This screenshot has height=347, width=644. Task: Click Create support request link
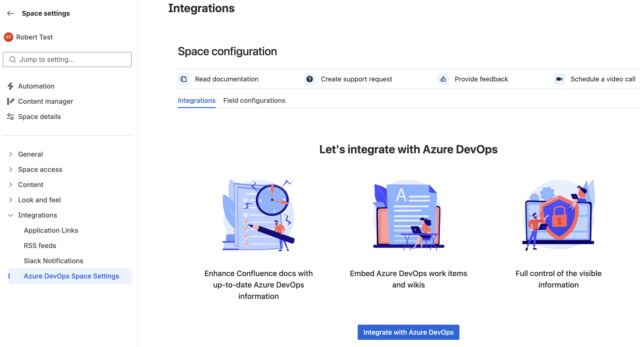(356, 79)
